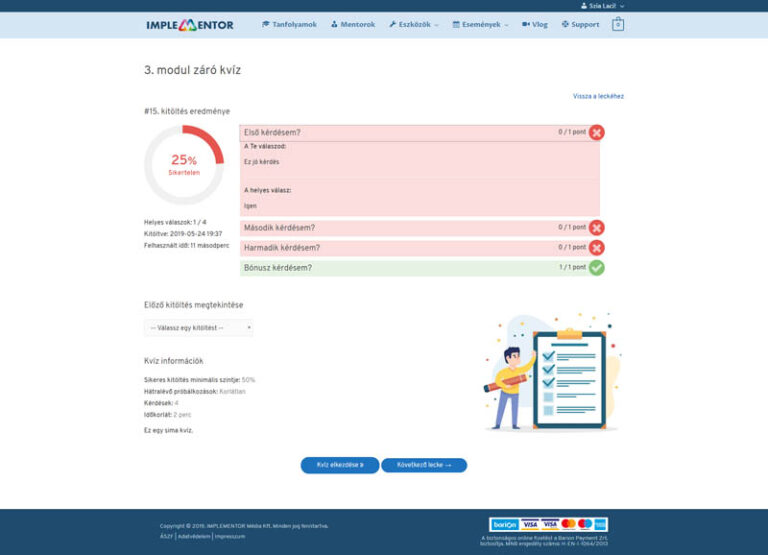Open the Mentorok menu item
The image size is (768, 555).
tap(353, 24)
